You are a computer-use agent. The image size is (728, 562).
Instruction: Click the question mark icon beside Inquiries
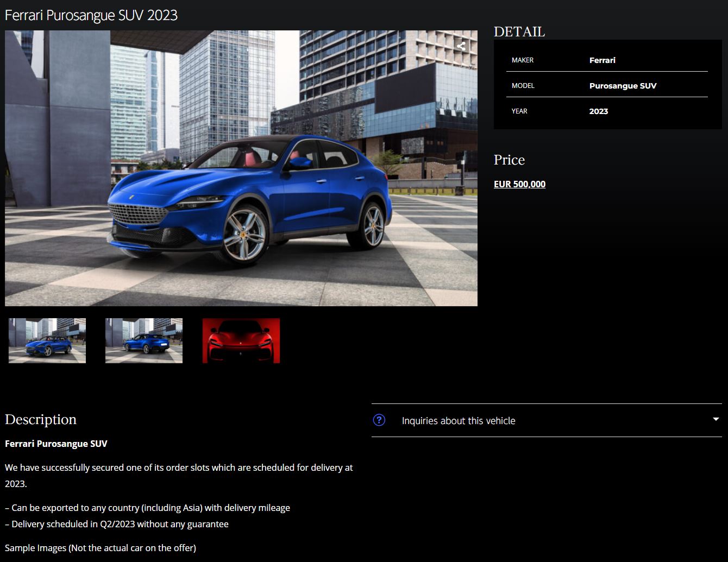379,420
